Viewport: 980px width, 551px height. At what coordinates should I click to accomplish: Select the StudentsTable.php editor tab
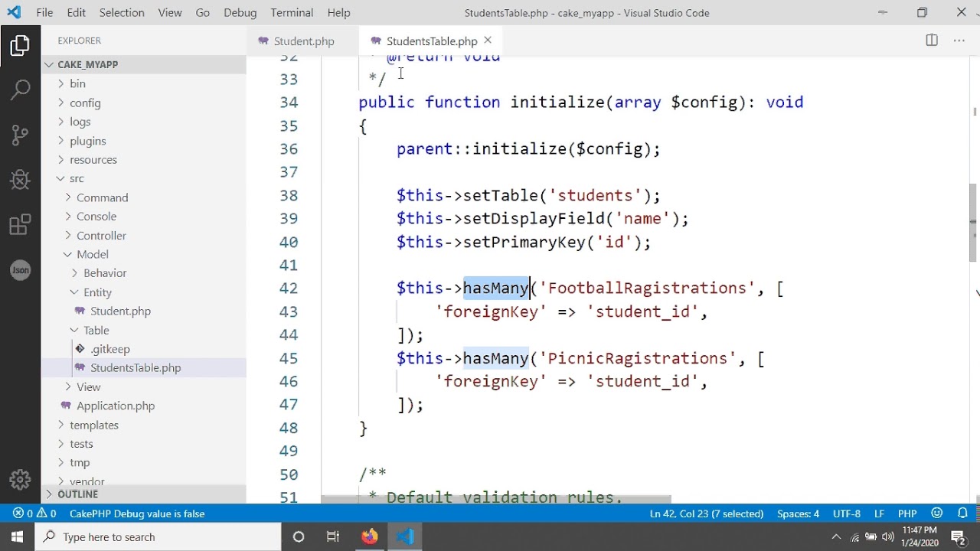click(x=431, y=41)
